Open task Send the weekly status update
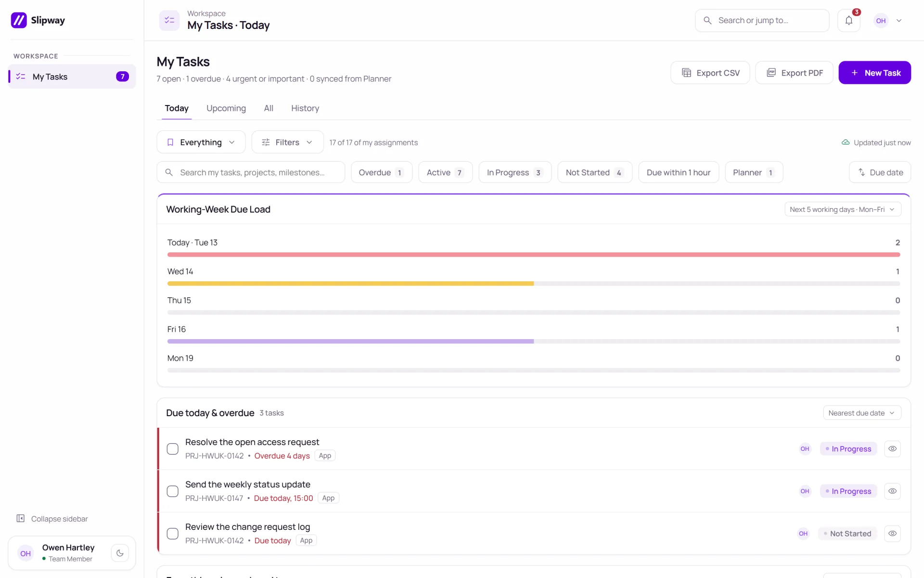The image size is (924, 578). (248, 485)
